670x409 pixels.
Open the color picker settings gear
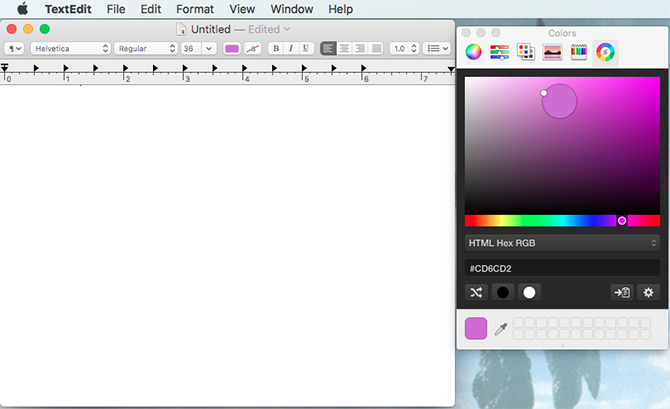point(648,292)
